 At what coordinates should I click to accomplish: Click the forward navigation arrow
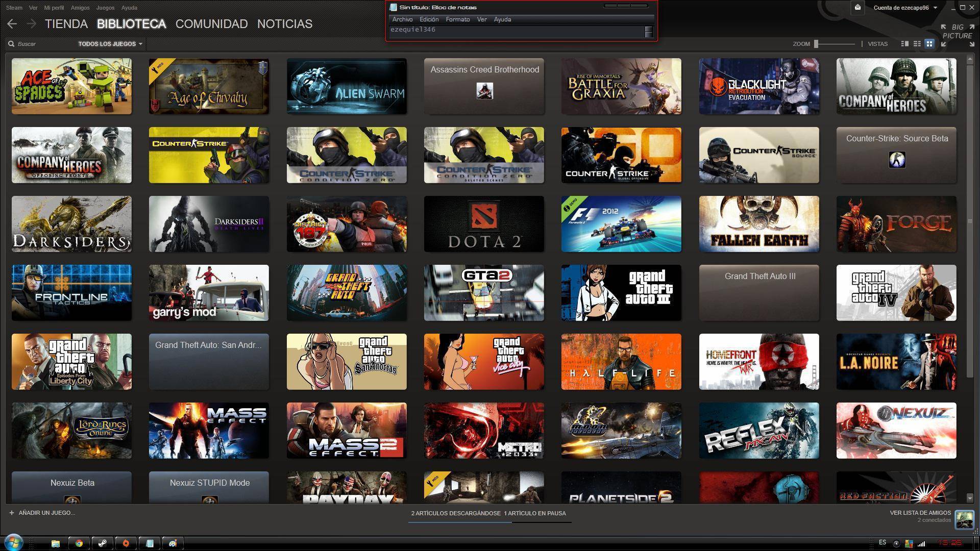click(31, 24)
